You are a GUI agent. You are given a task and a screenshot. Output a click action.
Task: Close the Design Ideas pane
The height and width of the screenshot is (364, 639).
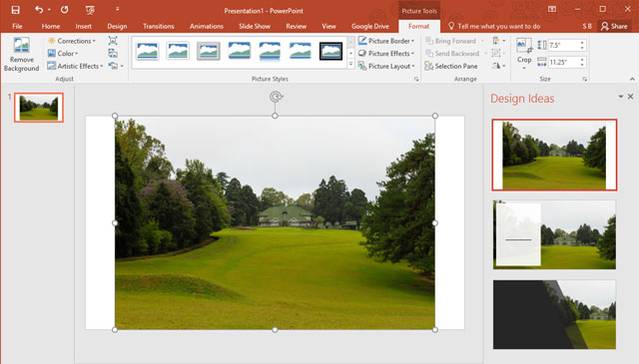tap(630, 97)
